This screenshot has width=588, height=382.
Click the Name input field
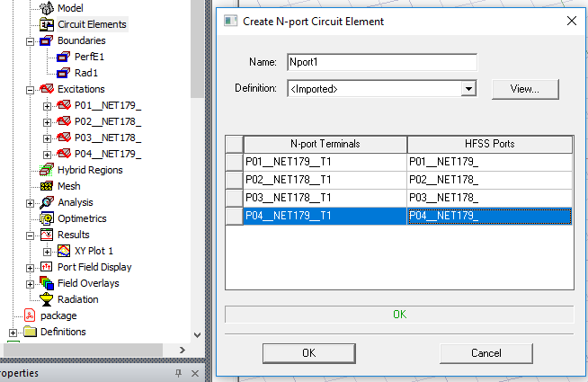point(380,63)
